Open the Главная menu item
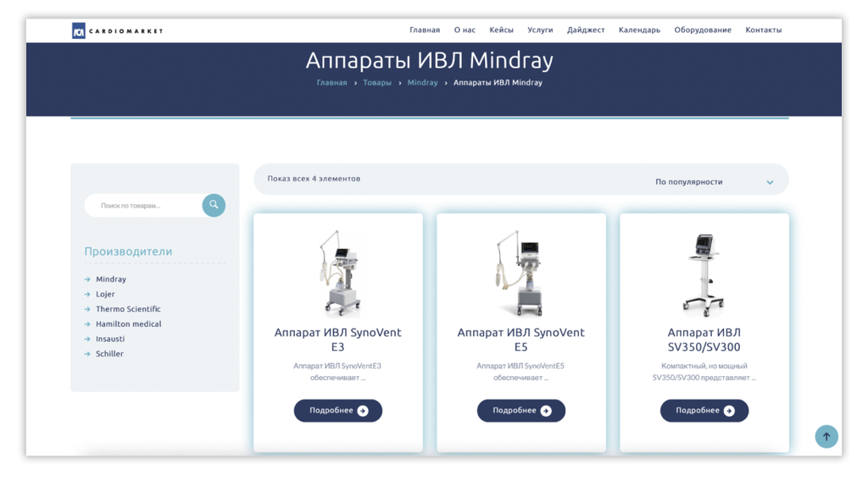868x481 pixels. (x=425, y=30)
